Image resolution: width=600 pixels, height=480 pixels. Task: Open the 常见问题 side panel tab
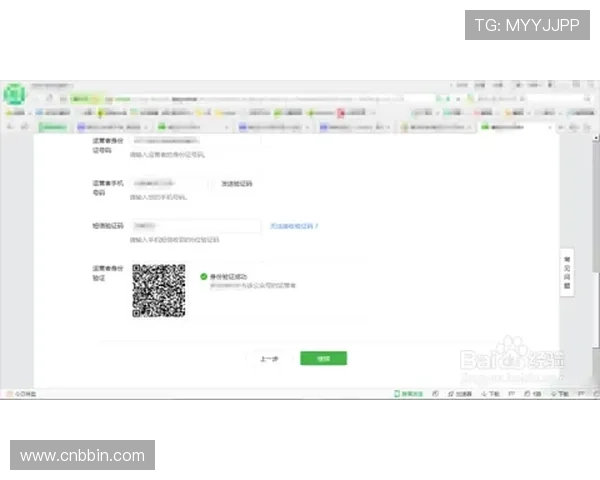pyautogui.click(x=567, y=273)
